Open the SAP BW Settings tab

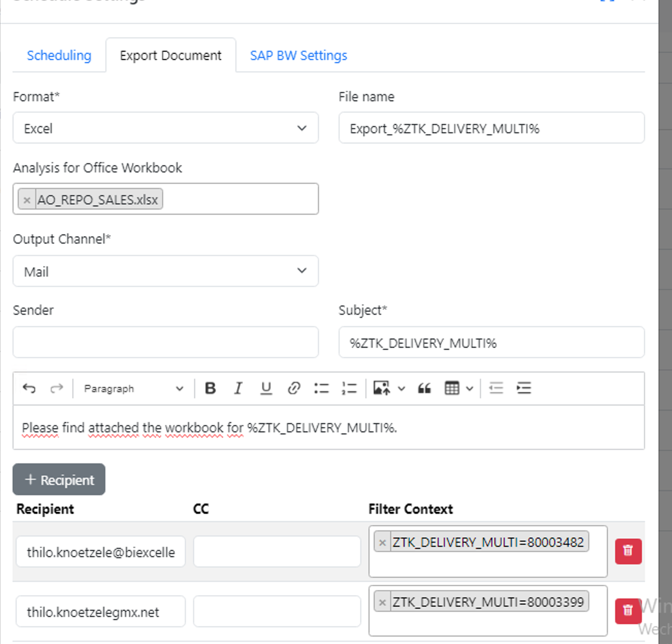(x=298, y=55)
